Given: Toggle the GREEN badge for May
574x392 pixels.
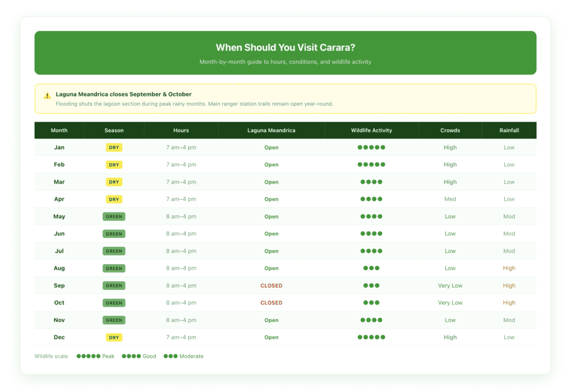Looking at the screenshot, I should click(114, 216).
